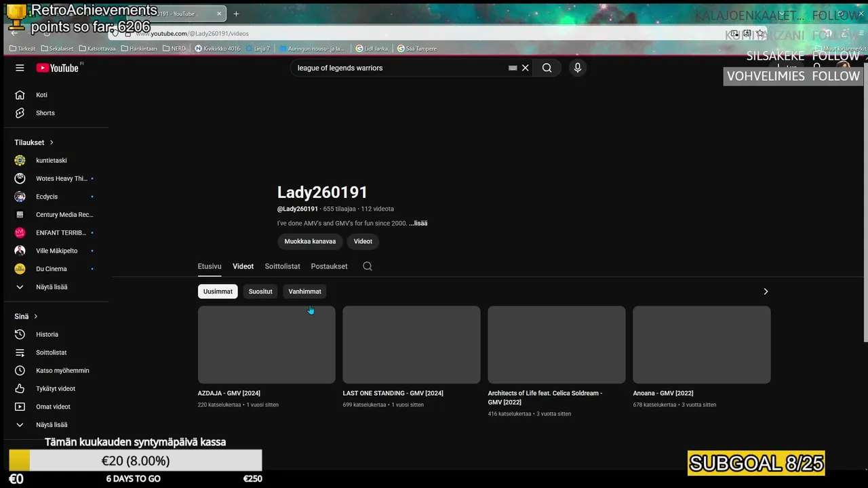Viewport: 868px width, 488px height.
Task: Search within channel using magnifier icon
Action: [368, 266]
